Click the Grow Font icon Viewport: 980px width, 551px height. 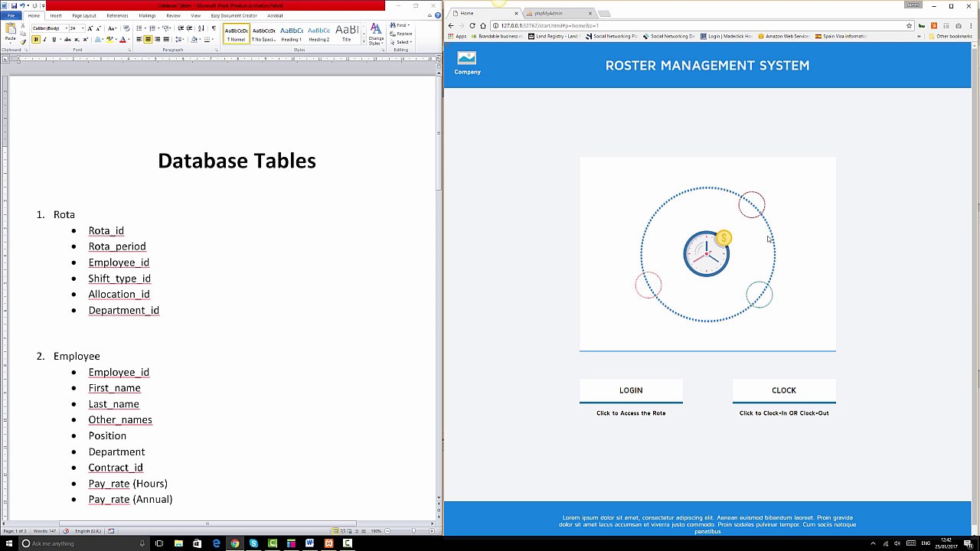pos(90,28)
